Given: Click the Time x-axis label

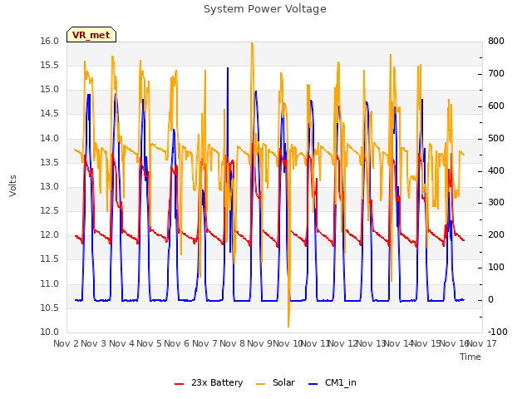Looking at the screenshot, I should tap(470, 357).
